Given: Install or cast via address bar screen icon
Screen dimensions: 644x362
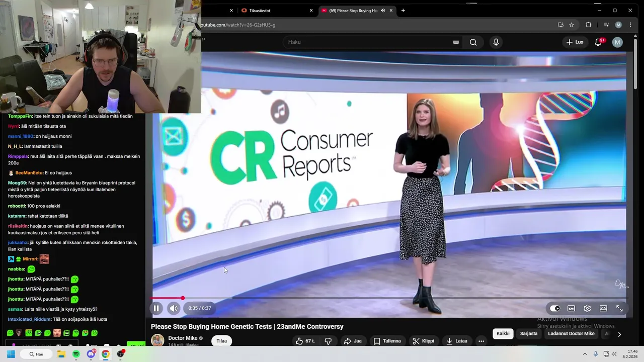Looking at the screenshot, I should 560,25.
